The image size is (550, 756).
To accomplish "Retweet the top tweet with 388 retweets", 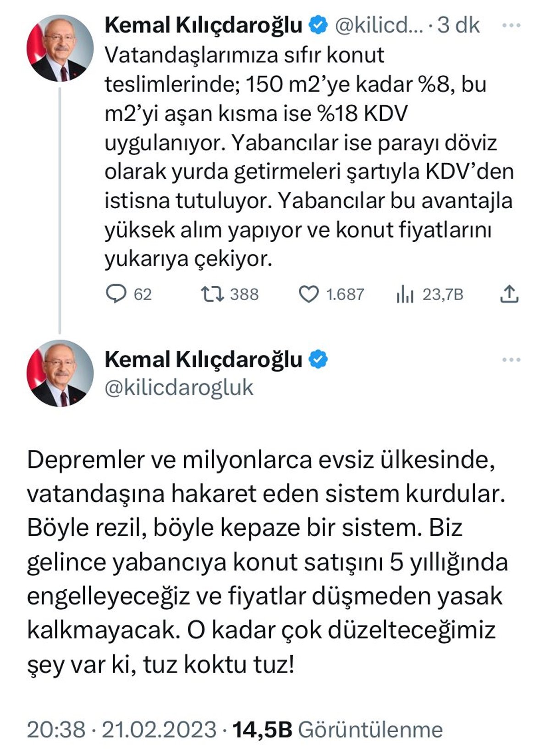I will coord(213,294).
